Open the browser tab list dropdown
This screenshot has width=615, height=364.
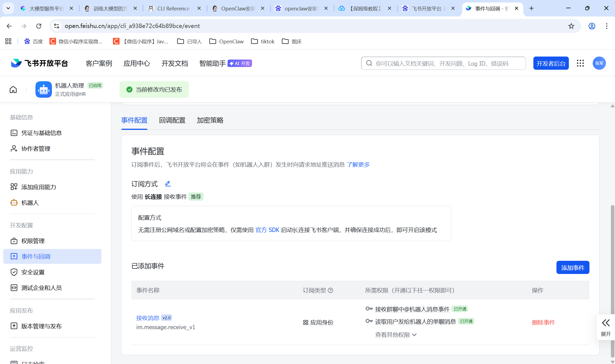pos(8,9)
